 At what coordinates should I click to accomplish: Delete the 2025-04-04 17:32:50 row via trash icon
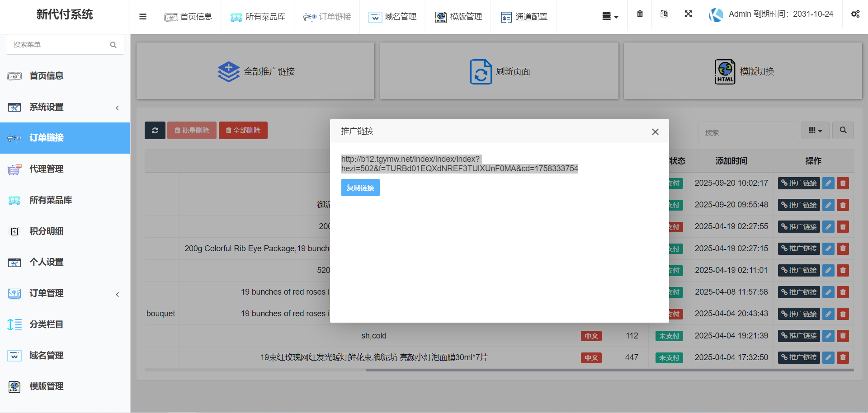(x=843, y=357)
